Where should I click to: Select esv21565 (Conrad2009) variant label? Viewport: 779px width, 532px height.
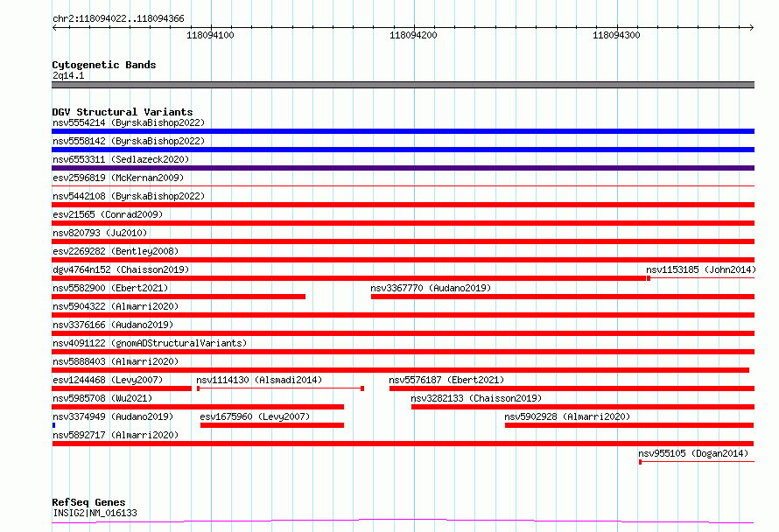click(108, 214)
